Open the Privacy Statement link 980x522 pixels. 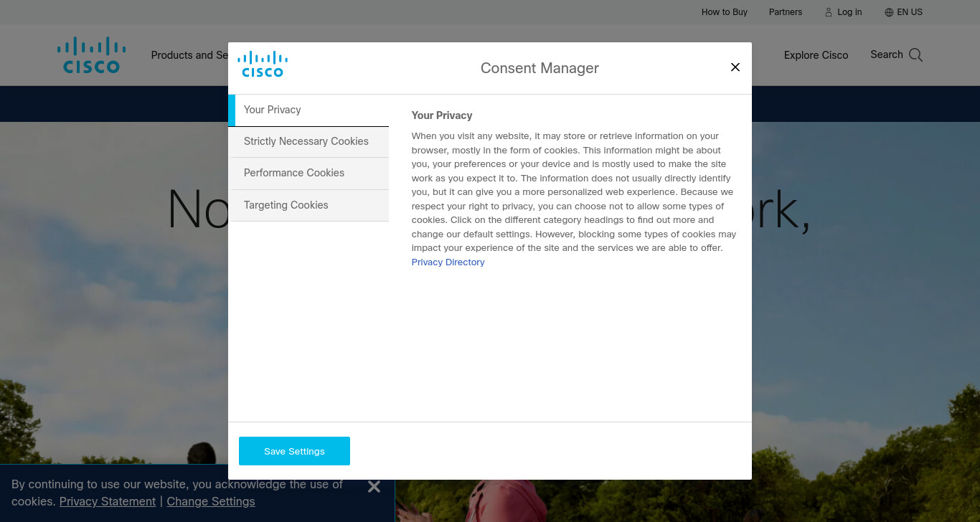click(x=108, y=501)
